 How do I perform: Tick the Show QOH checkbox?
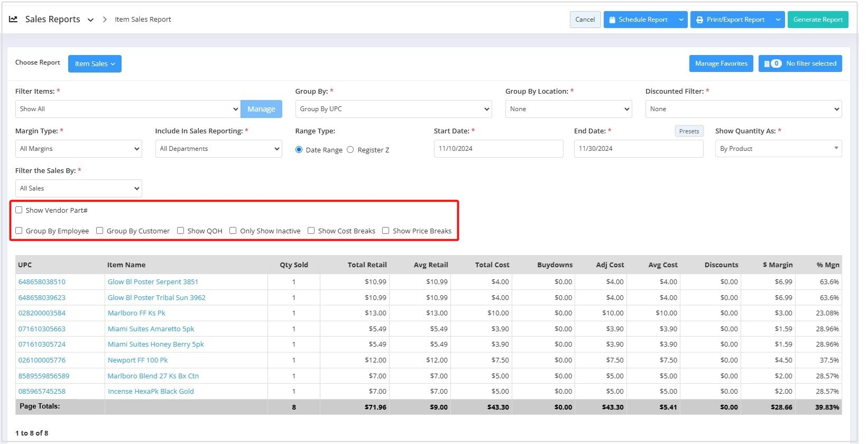(x=180, y=231)
